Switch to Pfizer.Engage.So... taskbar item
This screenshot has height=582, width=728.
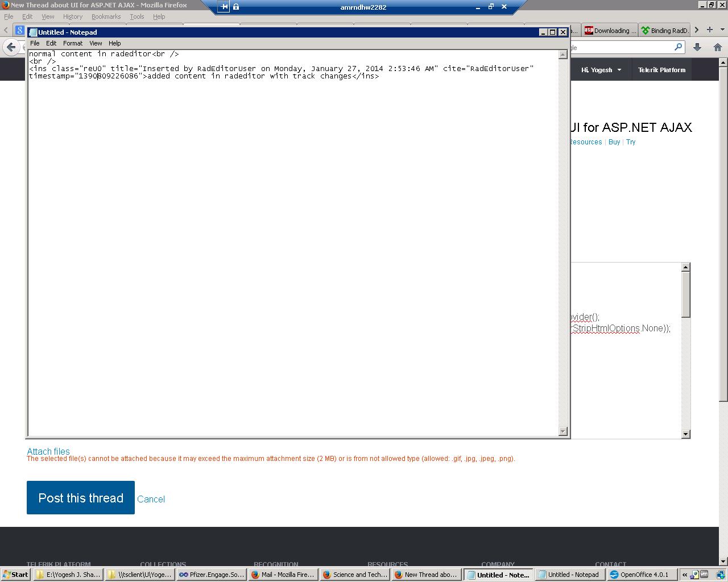pos(212,575)
